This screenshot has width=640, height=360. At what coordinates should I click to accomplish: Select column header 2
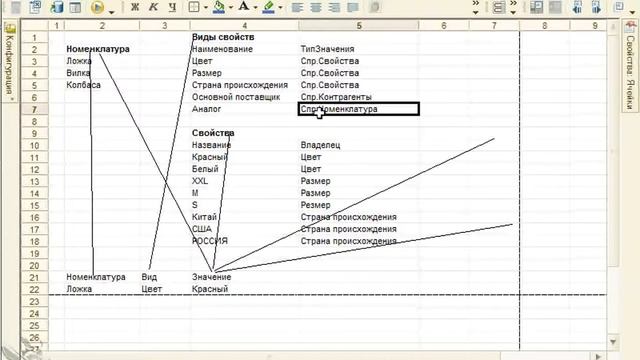[102, 26]
